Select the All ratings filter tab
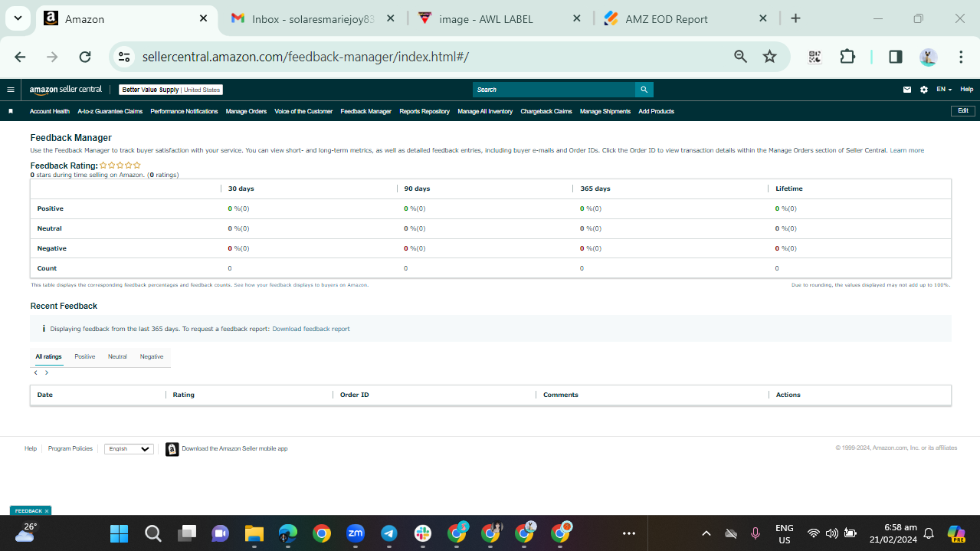The width and height of the screenshot is (980, 551). tap(48, 357)
